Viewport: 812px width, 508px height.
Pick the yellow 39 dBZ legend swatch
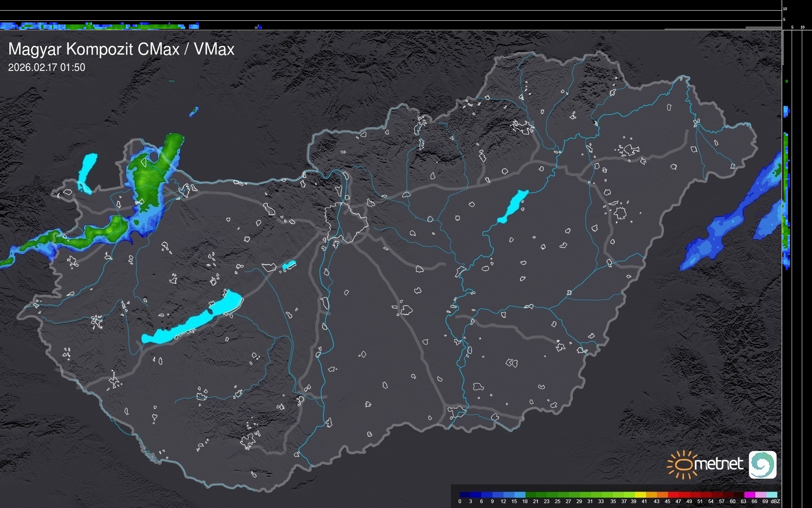pos(640,495)
